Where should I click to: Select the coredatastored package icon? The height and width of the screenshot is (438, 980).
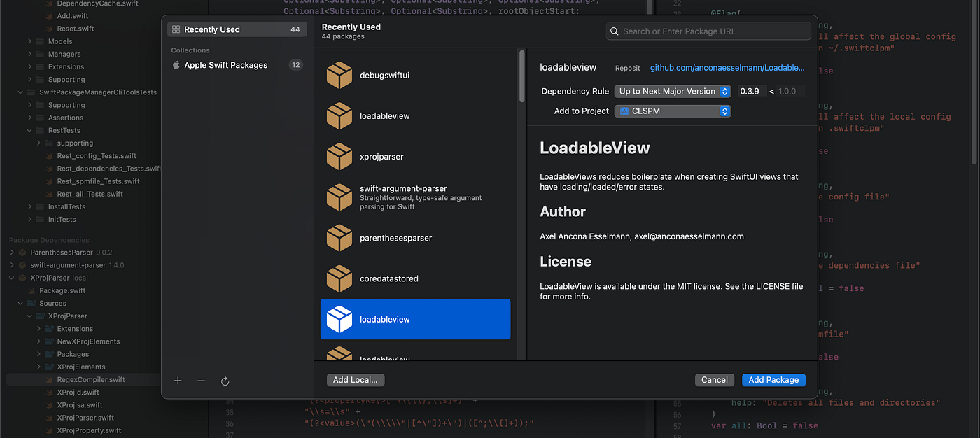point(339,278)
